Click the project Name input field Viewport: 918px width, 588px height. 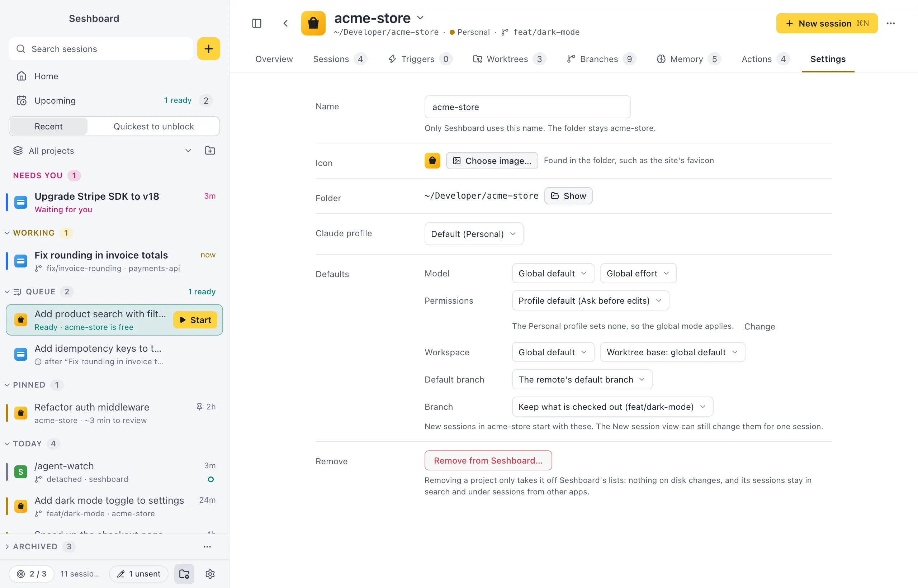click(527, 107)
